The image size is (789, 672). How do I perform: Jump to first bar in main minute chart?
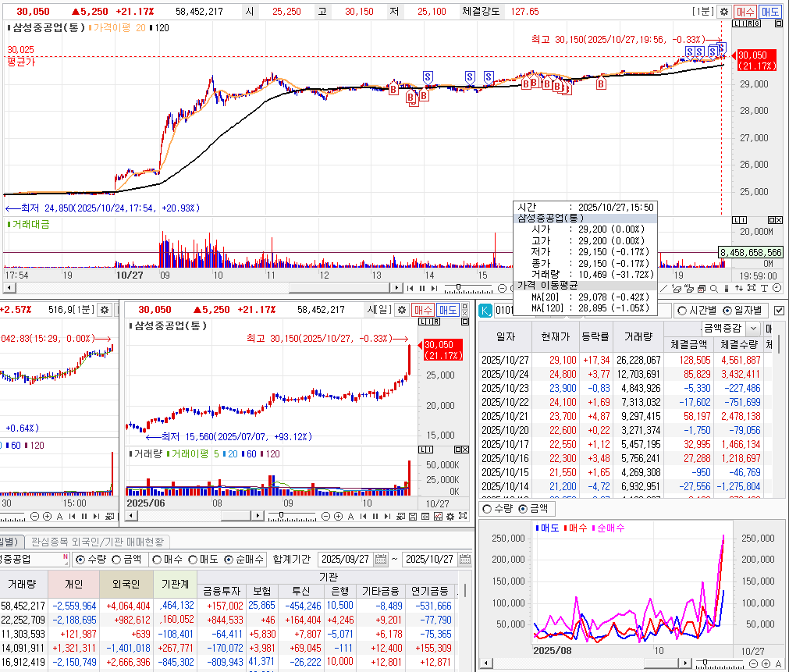[410, 288]
